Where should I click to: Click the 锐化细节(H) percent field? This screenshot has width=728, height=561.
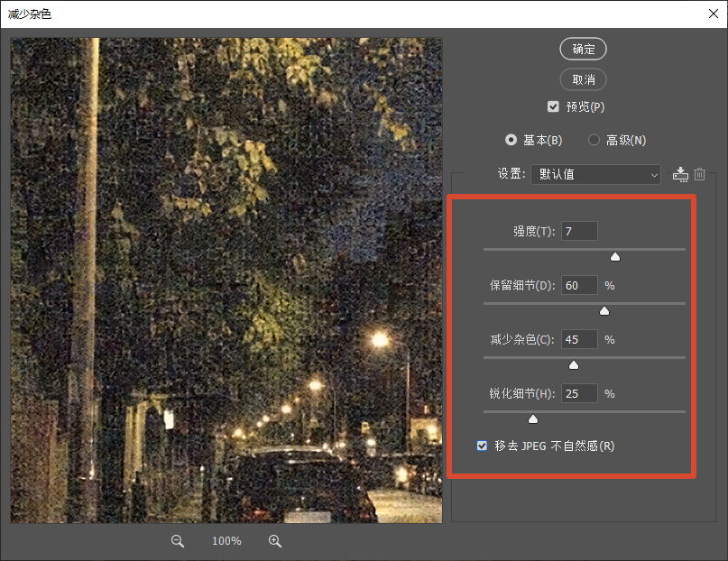pos(579,394)
